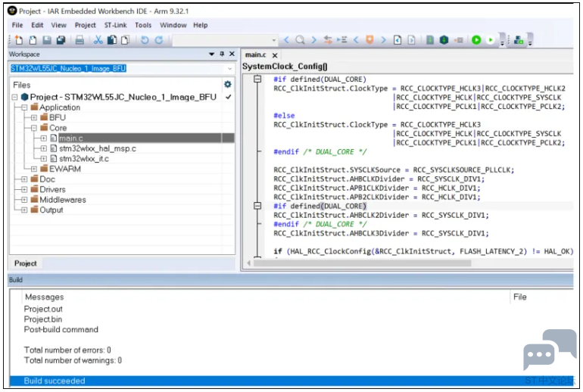583x392 pixels.
Task: Compile the current file
Action: click(x=430, y=40)
